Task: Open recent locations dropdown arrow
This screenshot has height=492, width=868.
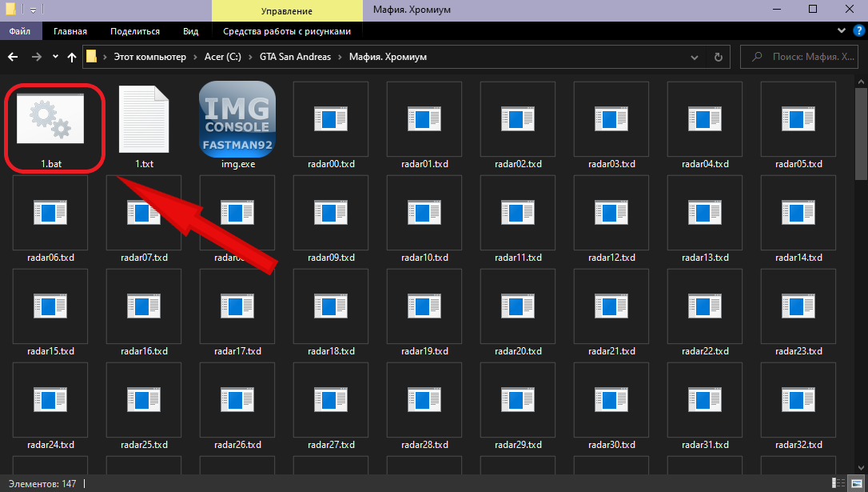Action: (55, 57)
